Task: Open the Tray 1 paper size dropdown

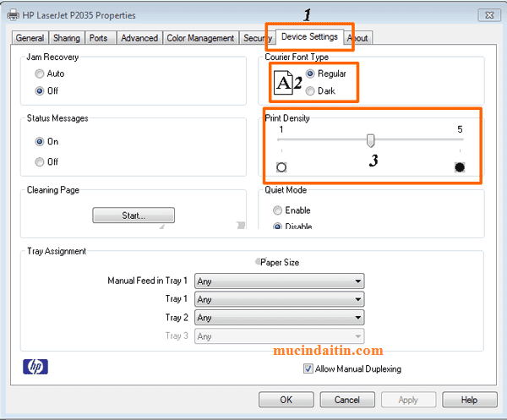Action: click(279, 299)
